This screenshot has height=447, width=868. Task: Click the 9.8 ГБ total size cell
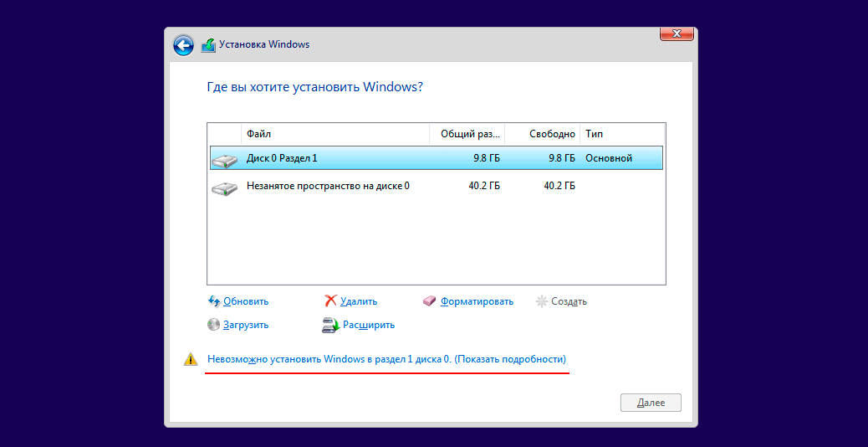[x=486, y=158]
